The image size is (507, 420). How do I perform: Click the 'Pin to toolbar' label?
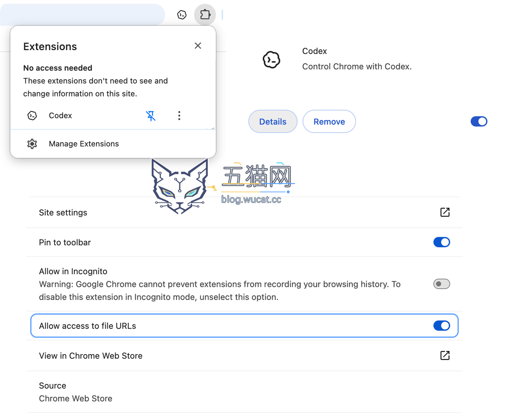(x=65, y=243)
